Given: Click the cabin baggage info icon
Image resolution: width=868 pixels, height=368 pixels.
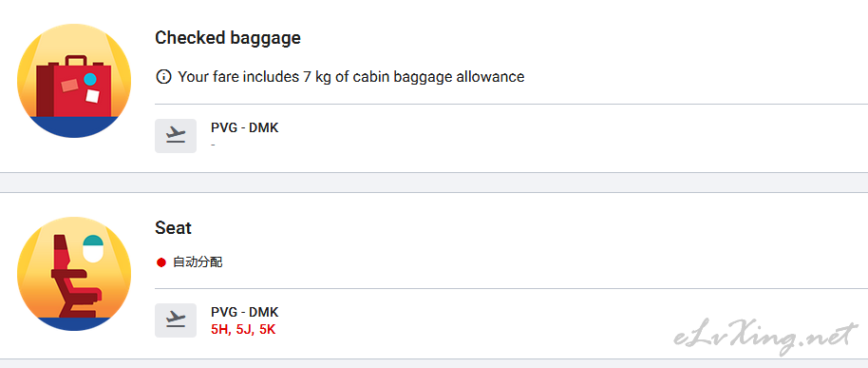Looking at the screenshot, I should pos(163,76).
